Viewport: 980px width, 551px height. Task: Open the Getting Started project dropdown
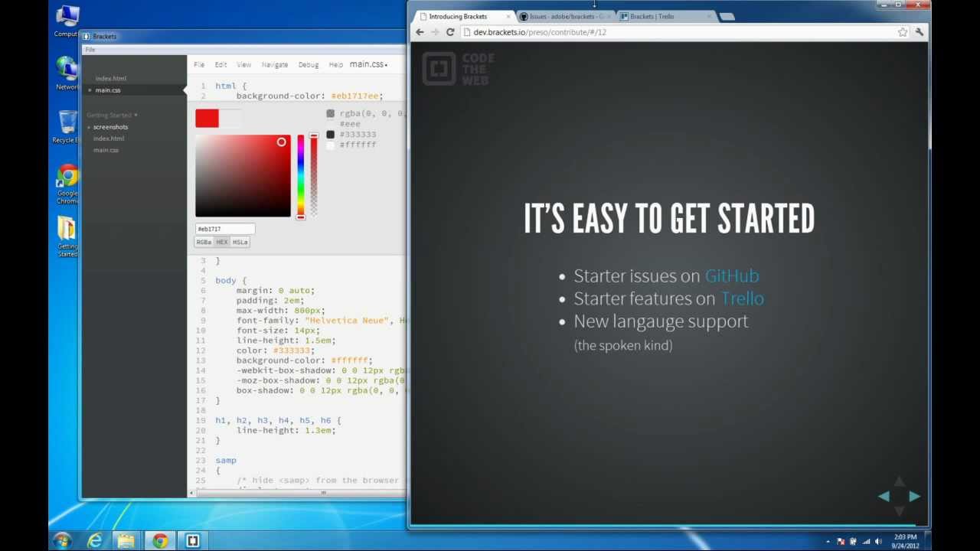pos(112,115)
